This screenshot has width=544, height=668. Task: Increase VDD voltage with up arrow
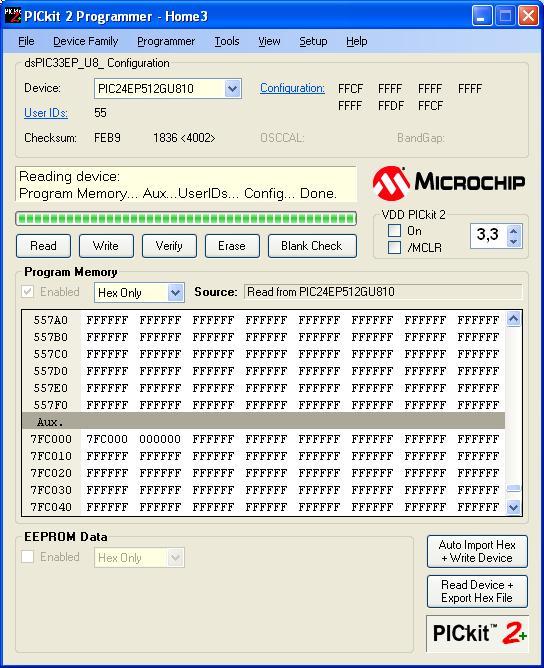coord(514,231)
